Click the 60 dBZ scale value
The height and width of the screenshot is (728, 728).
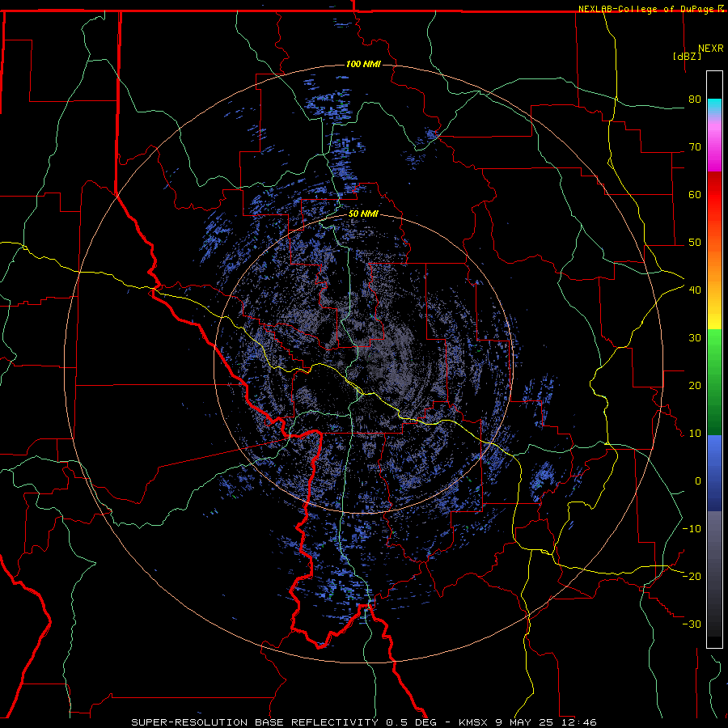tap(695, 194)
